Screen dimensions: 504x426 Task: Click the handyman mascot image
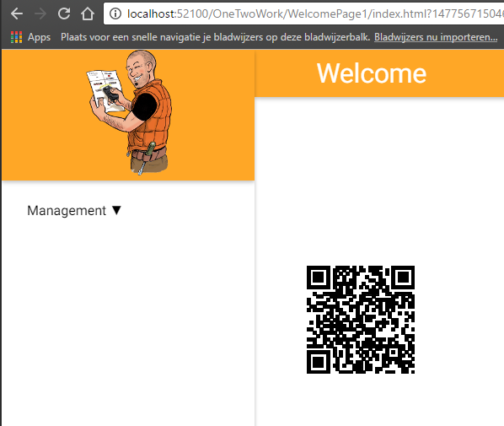click(129, 112)
